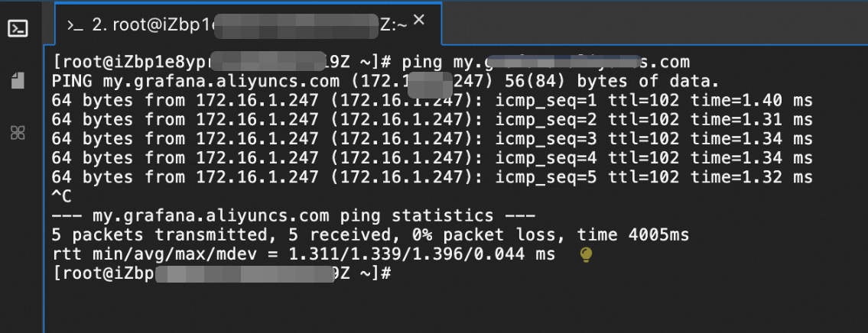Click the 'rtt min/avg/max/mdev' result line
Viewport: 868px width, 333px height.
(306, 254)
